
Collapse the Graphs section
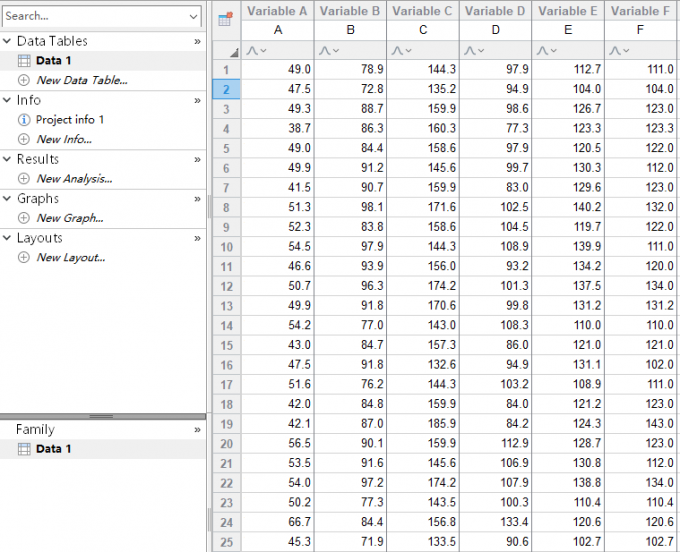pos(8,199)
